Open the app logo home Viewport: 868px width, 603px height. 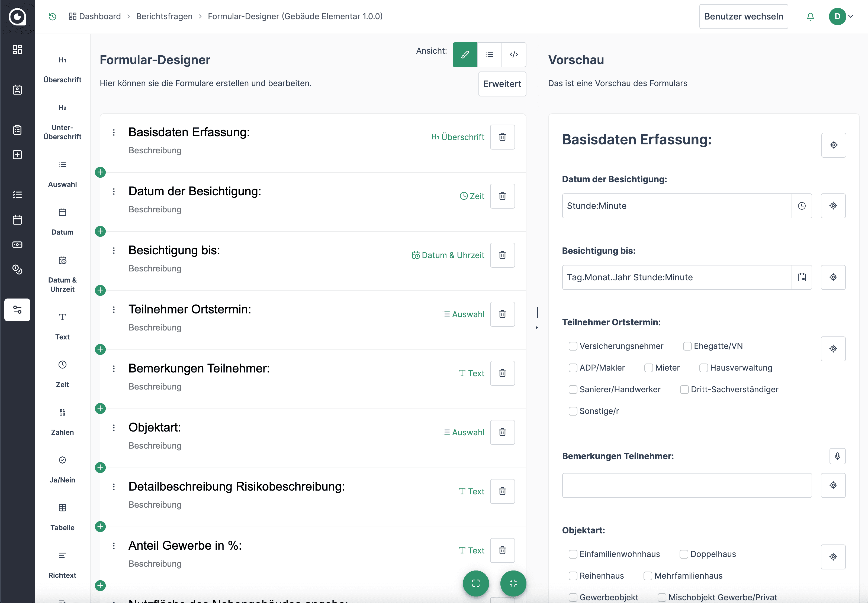pos(17,17)
